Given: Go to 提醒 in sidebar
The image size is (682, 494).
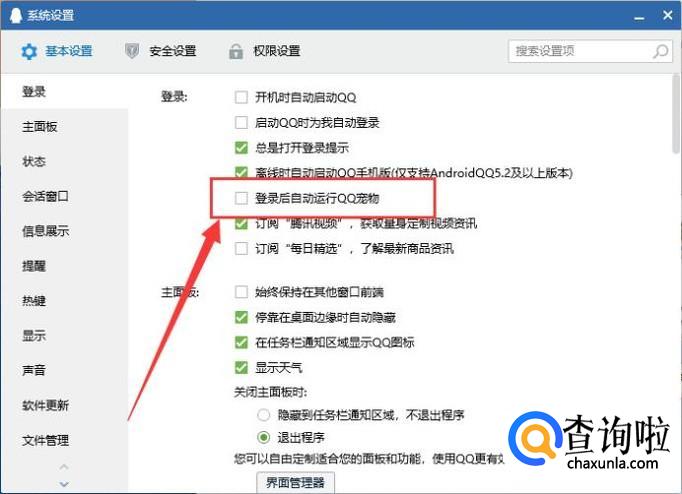Looking at the screenshot, I should tap(64, 266).
